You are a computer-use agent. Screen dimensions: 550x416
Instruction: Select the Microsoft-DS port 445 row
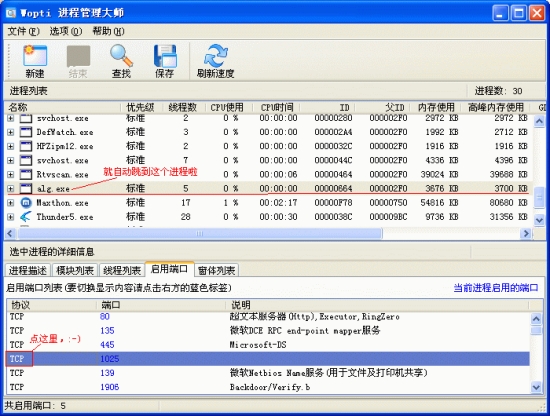[x=268, y=345]
